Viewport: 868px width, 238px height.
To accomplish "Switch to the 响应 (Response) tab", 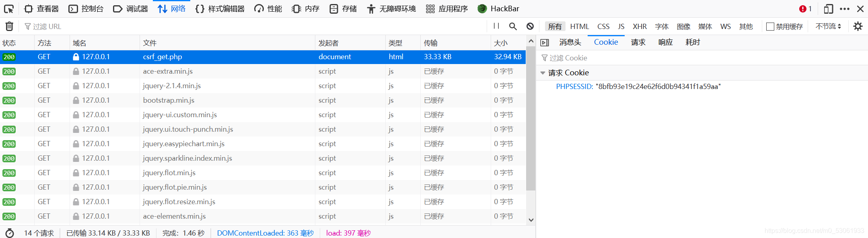I will pos(665,42).
